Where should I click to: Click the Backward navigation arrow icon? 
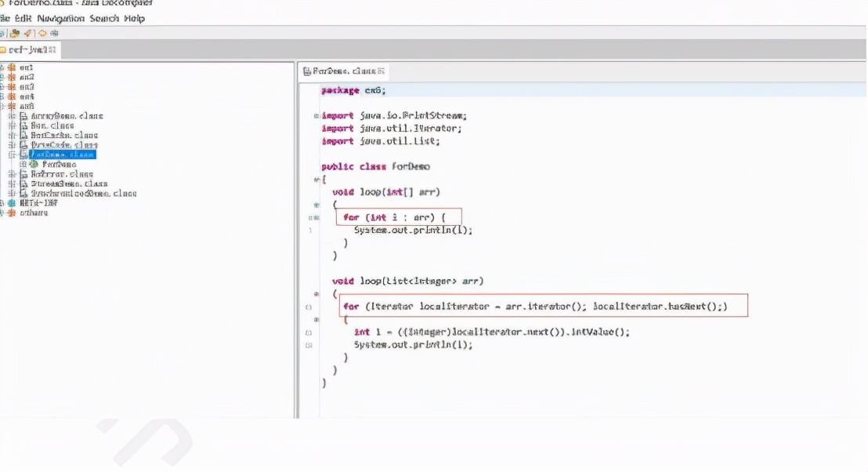[x=42, y=34]
